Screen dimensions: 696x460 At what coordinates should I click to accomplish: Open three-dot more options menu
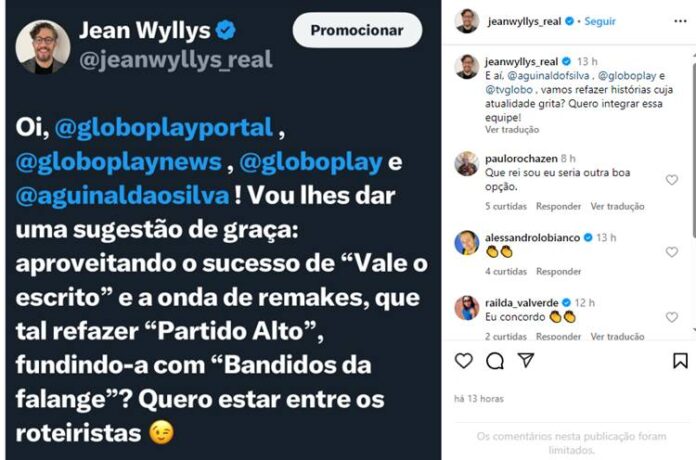[680, 21]
